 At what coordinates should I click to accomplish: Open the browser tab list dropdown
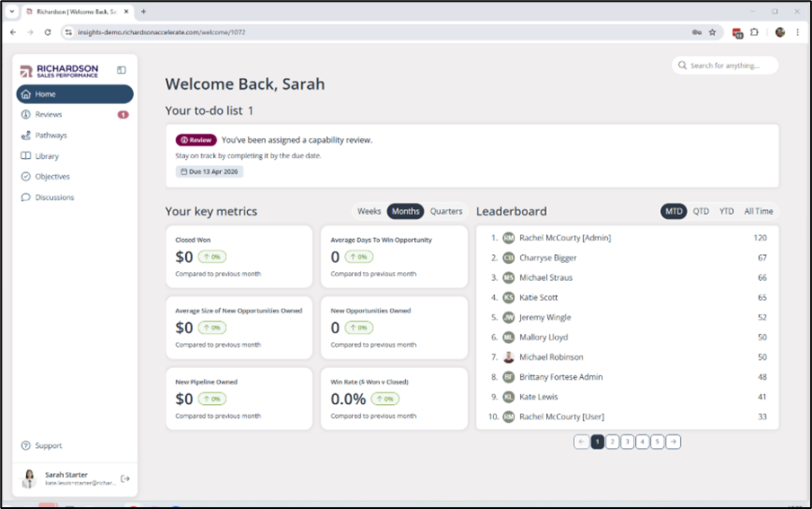click(12, 12)
